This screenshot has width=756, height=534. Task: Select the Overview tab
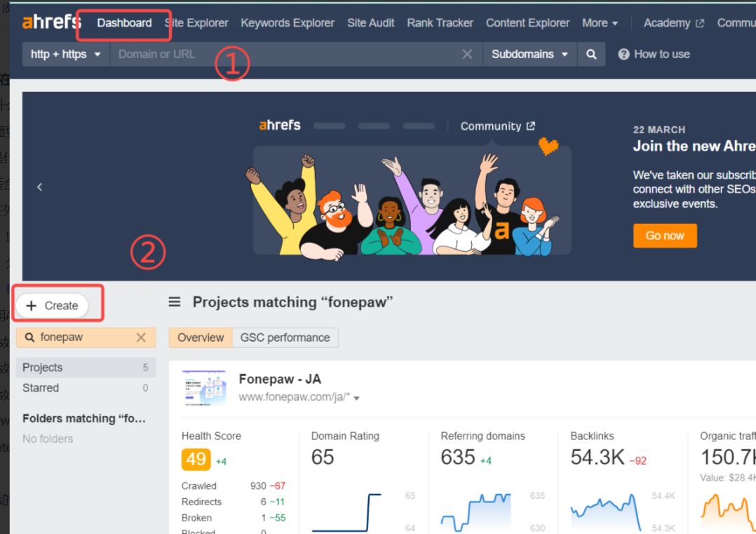[201, 338]
